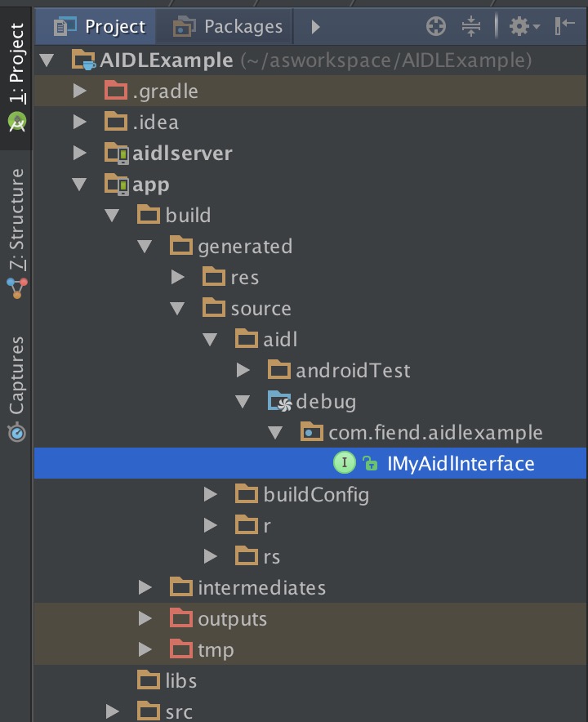Expand the androidTest folder
Viewport: 588px width, 722px height.
point(243,371)
